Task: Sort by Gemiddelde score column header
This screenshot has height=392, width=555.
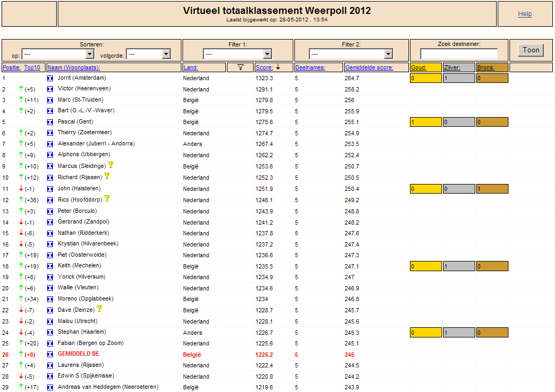Action: 369,67
